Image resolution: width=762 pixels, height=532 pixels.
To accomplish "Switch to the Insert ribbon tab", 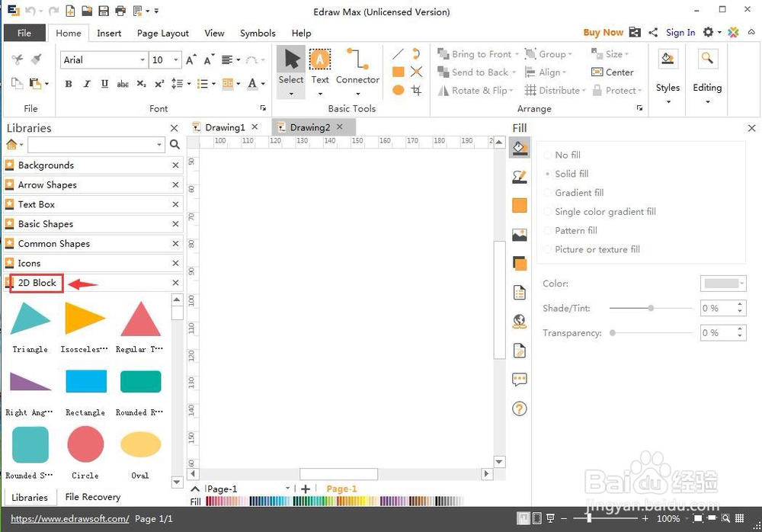I will 109,33.
